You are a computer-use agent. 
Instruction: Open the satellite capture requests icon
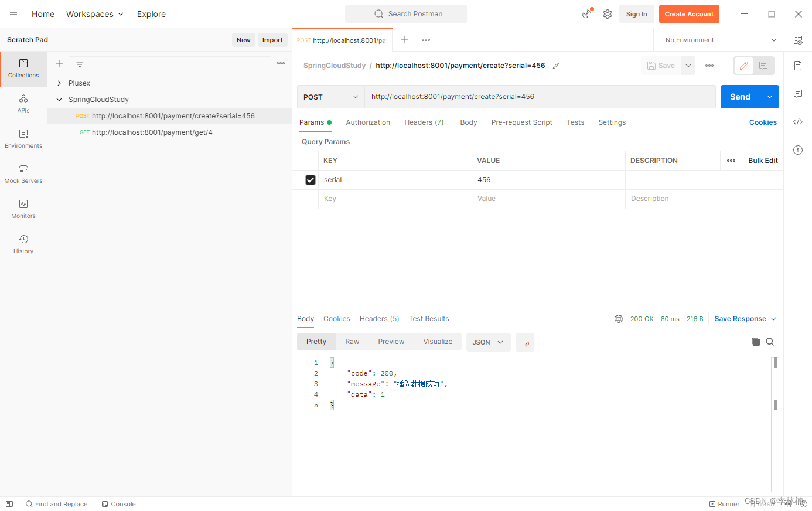pyautogui.click(x=587, y=14)
